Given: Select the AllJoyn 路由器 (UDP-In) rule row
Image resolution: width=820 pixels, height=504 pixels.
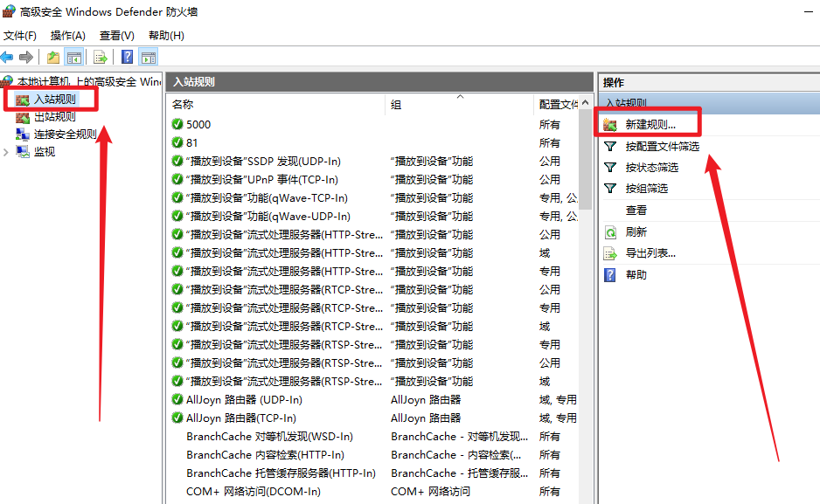Looking at the screenshot, I should click(x=244, y=399).
